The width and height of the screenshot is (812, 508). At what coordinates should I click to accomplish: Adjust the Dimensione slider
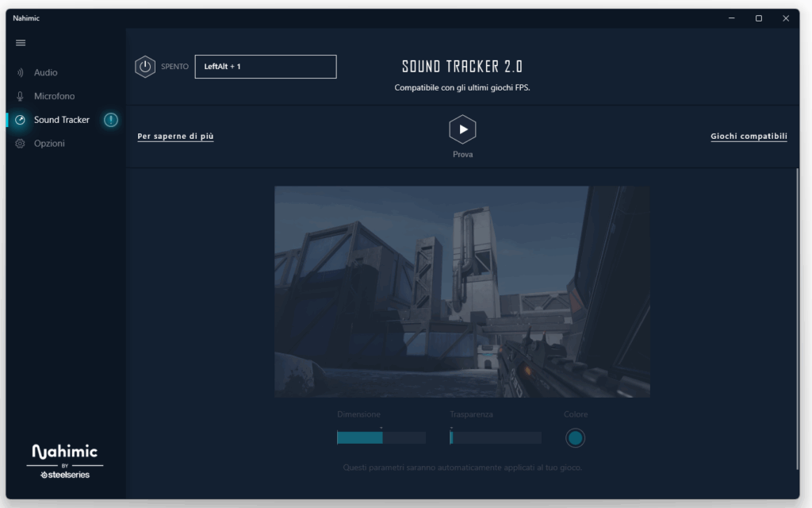point(381,438)
